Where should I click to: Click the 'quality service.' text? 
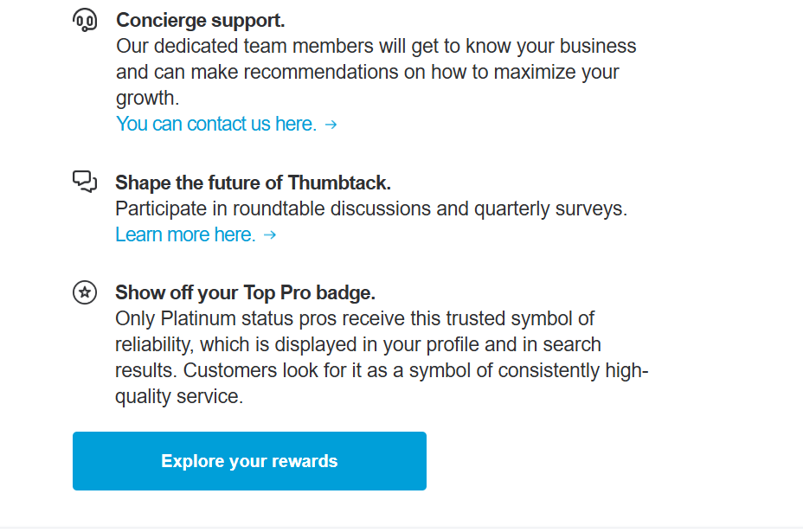point(179,396)
